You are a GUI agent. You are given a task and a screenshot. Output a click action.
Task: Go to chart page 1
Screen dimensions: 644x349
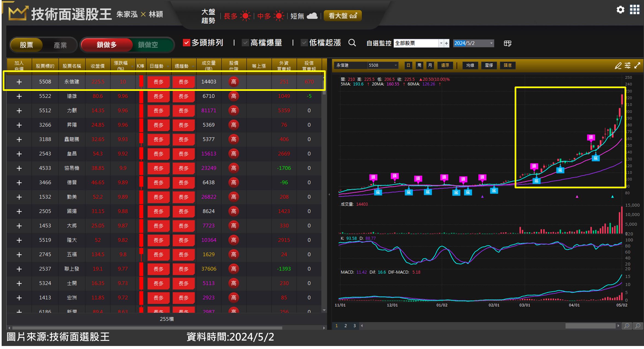click(337, 326)
